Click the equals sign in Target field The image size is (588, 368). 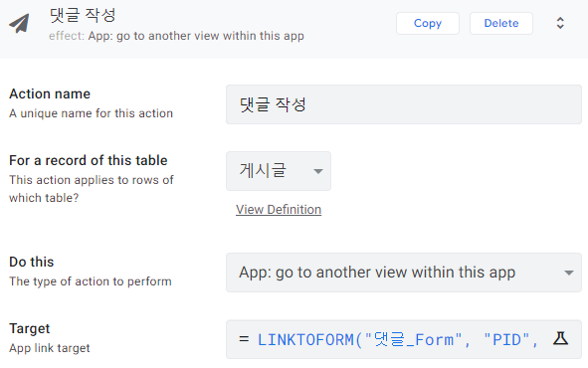[244, 339]
